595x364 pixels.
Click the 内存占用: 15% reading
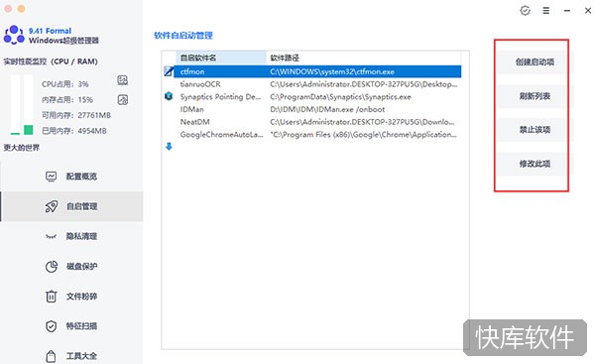pos(67,100)
